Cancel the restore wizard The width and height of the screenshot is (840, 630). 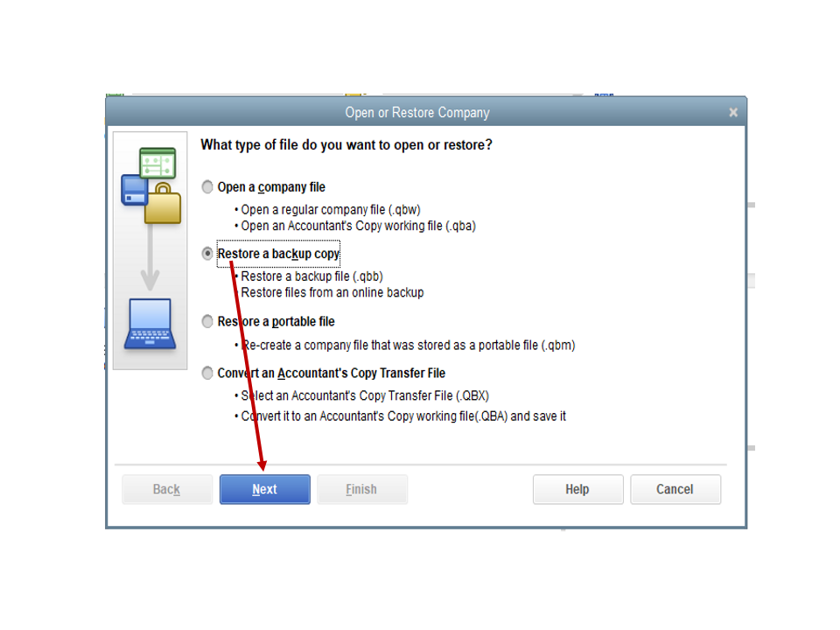point(675,489)
